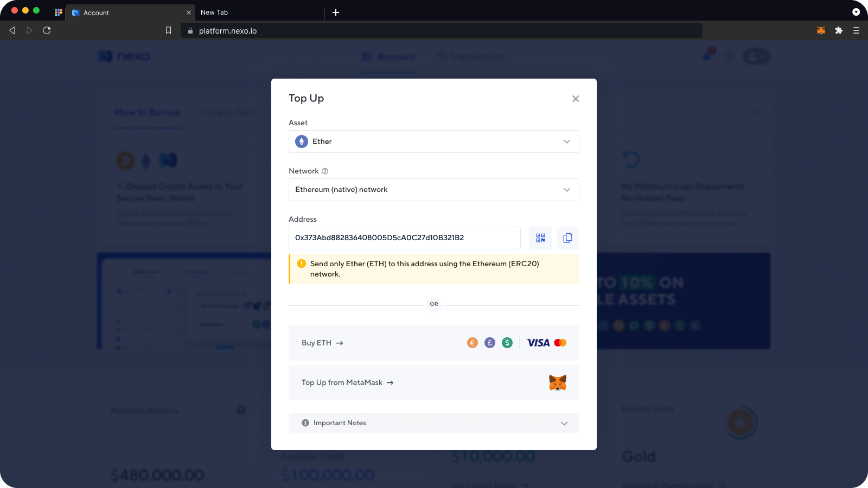Image resolution: width=868 pixels, height=488 pixels.
Task: Click the Ether asset icon
Action: tap(302, 142)
